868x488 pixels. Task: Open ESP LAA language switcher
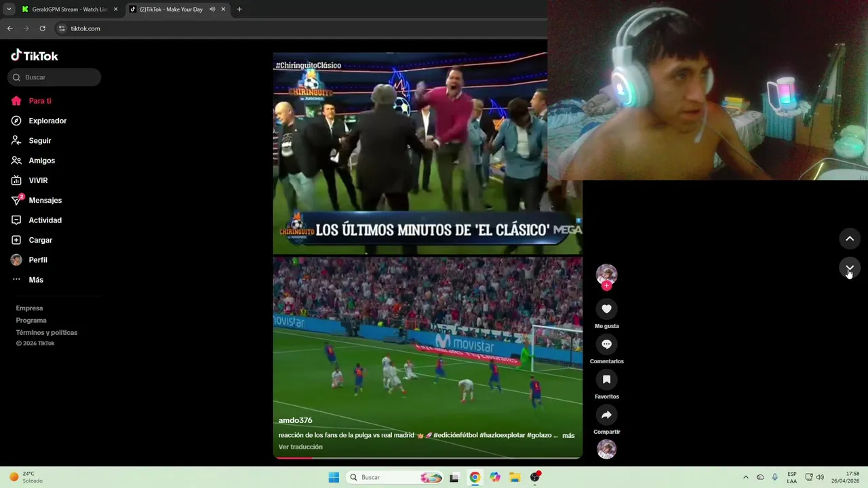tap(792, 477)
